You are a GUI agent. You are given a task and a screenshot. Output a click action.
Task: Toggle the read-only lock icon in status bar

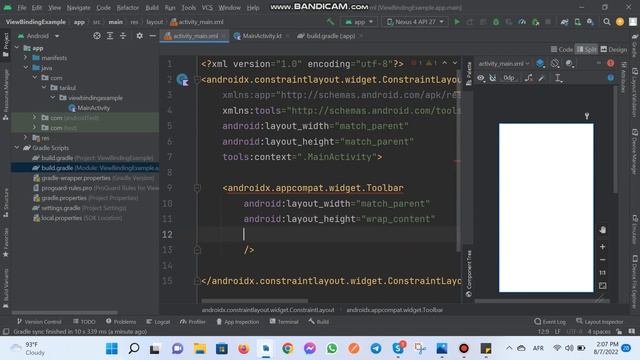[x=619, y=331]
